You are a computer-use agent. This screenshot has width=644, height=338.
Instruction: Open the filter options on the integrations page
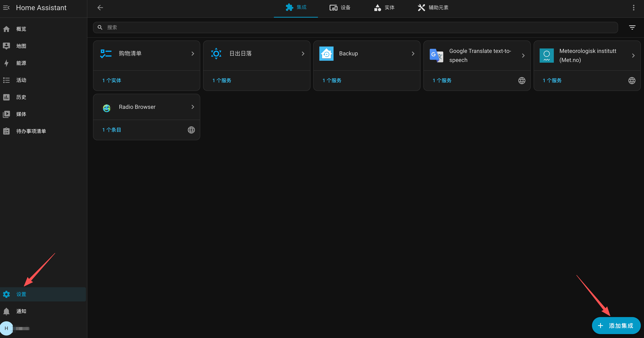point(632,27)
